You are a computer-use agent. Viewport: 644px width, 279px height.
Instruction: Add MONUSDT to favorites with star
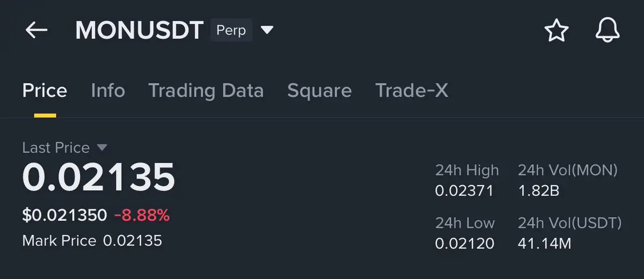(x=556, y=31)
